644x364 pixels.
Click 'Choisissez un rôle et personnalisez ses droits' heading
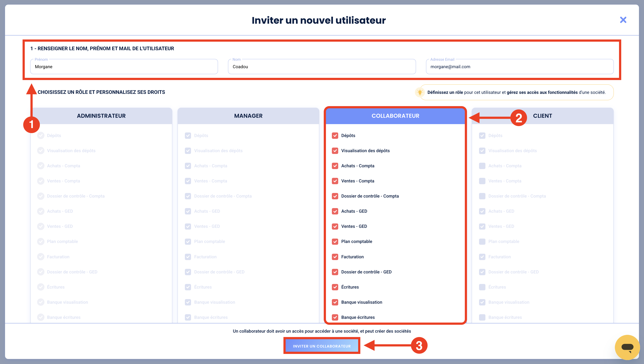(101, 92)
